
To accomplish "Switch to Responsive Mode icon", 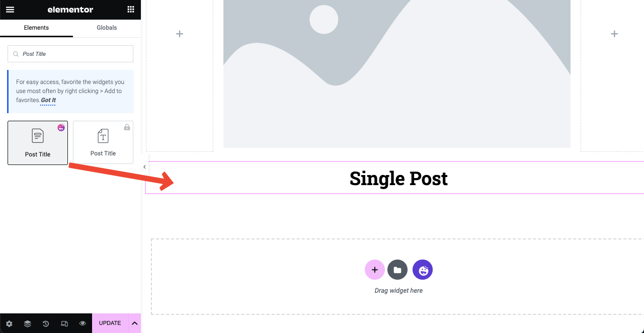I will (x=64, y=323).
